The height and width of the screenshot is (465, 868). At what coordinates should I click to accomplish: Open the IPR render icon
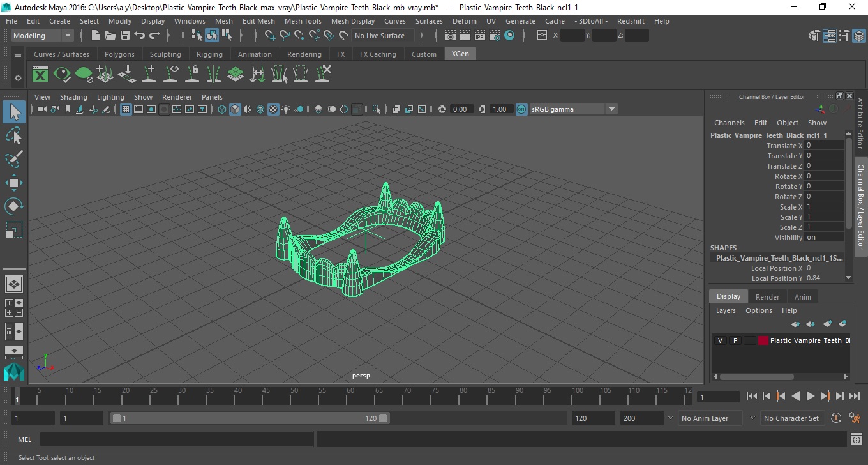[x=480, y=36]
